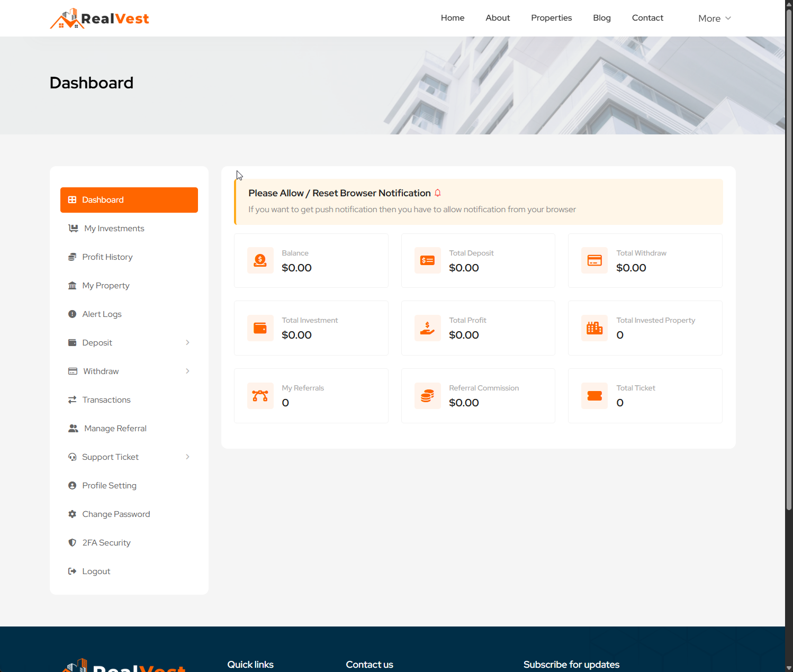
Task: Click the Referral Commission label
Action: (484, 388)
